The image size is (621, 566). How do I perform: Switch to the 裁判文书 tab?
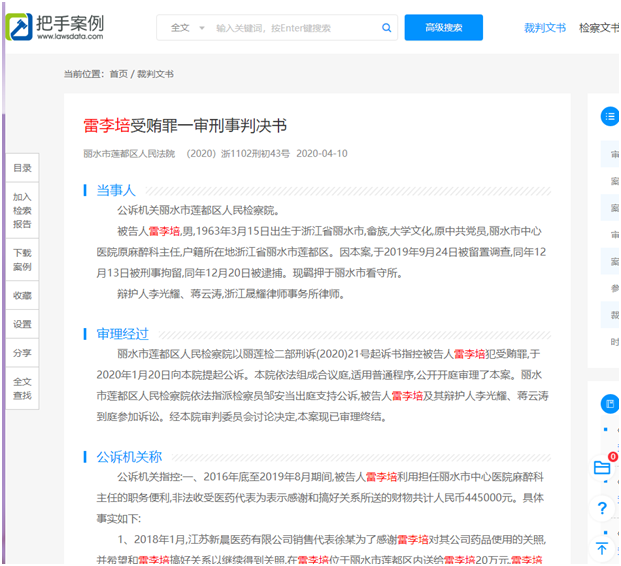point(545,28)
